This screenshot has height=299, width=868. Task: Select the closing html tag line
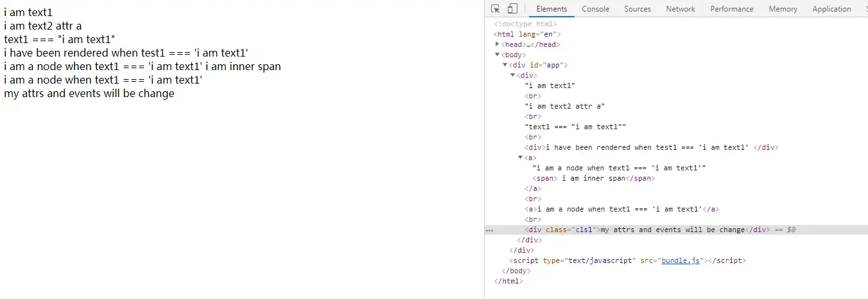click(508, 281)
